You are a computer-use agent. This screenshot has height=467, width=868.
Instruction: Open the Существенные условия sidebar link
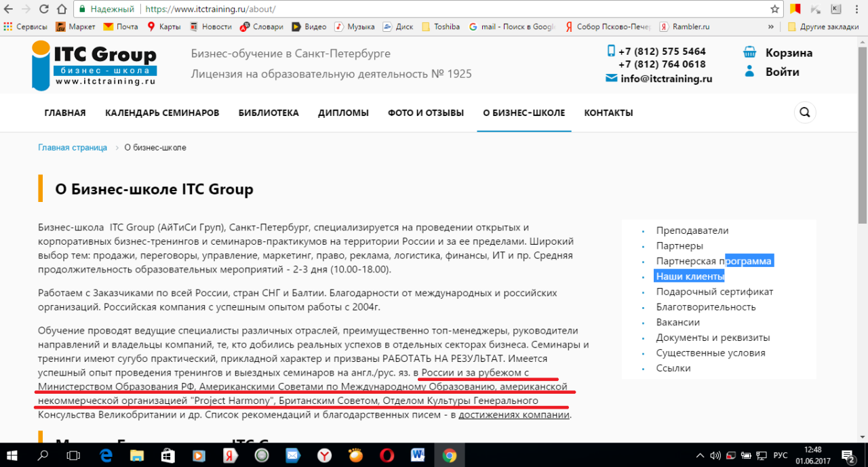pos(711,353)
